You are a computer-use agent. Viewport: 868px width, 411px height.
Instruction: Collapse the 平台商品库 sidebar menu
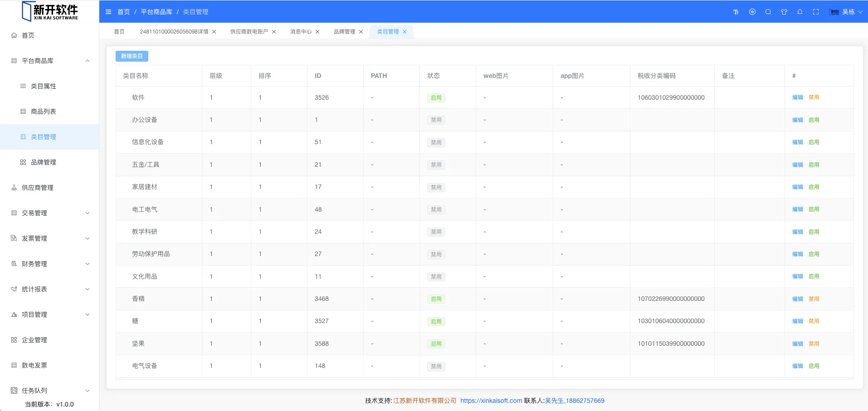click(49, 61)
